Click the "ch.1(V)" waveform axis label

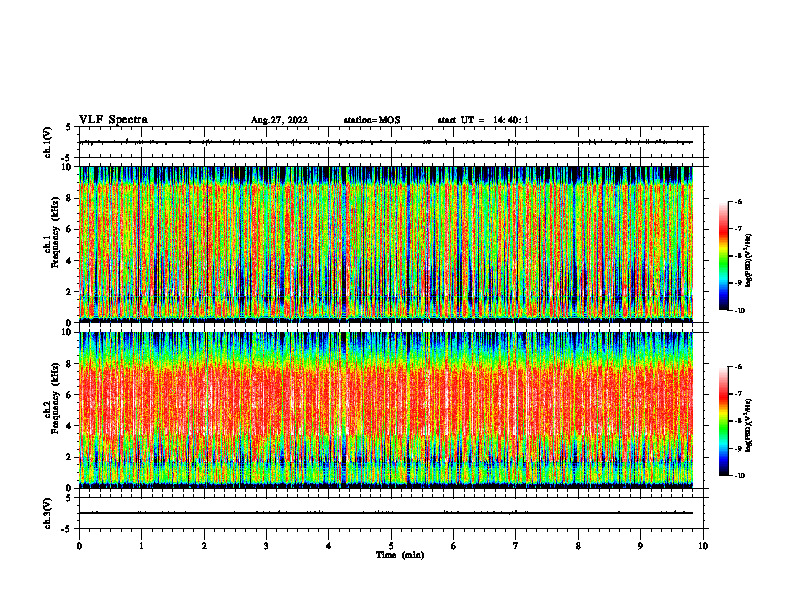pyautogui.click(x=47, y=142)
